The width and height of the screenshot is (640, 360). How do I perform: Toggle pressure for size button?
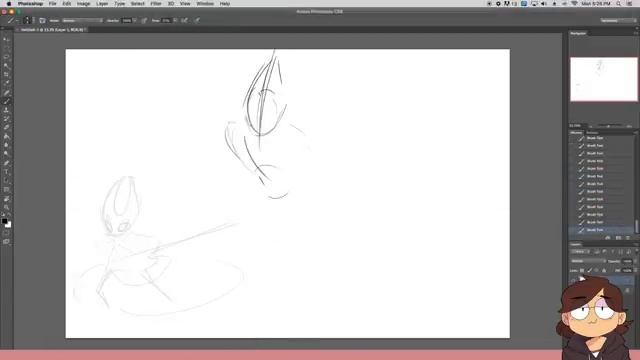click(197, 20)
